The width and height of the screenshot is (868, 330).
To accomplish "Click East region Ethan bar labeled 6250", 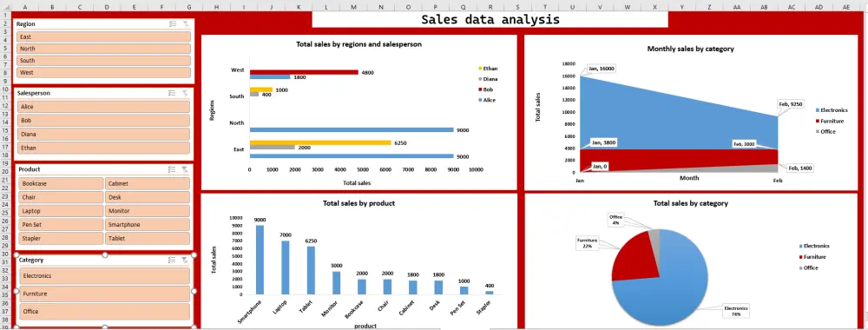I will (320, 142).
